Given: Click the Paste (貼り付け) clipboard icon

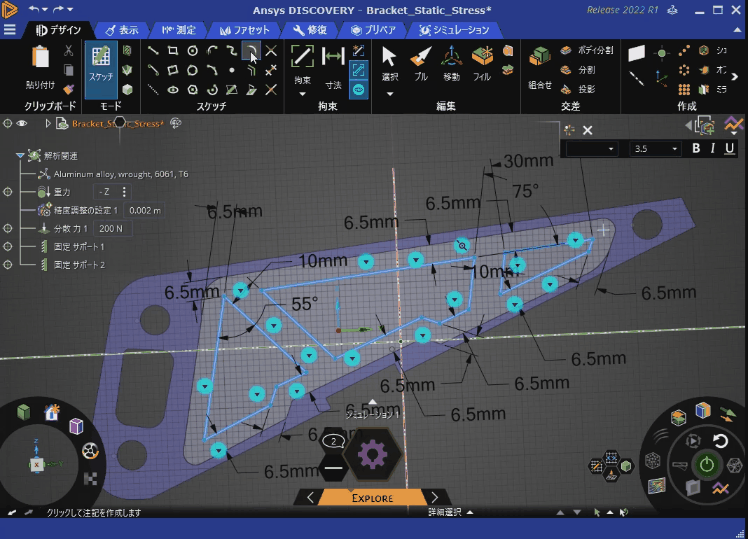Looking at the screenshot, I should click(40, 57).
